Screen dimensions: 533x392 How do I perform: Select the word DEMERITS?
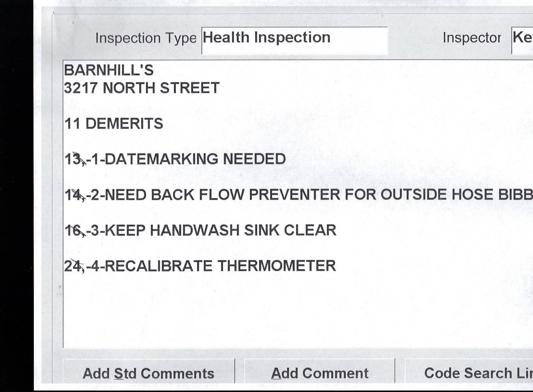click(124, 124)
